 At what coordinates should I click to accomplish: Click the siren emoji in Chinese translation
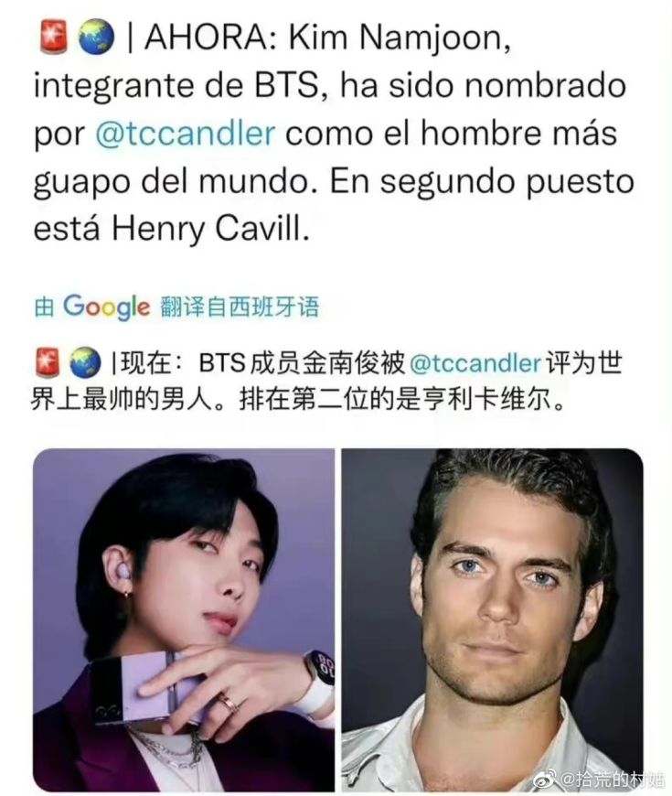click(48, 362)
